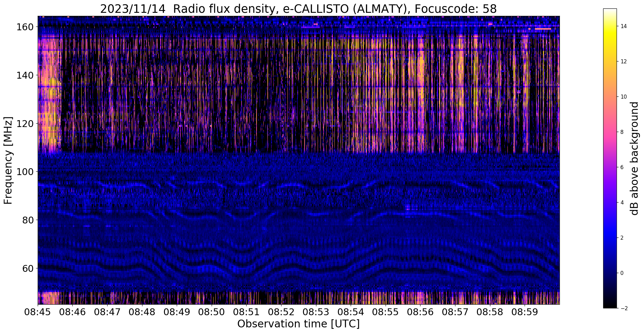Screen dimensions: 644x333
Task: Click the 80 frequency tick label
Action: (x=28, y=220)
